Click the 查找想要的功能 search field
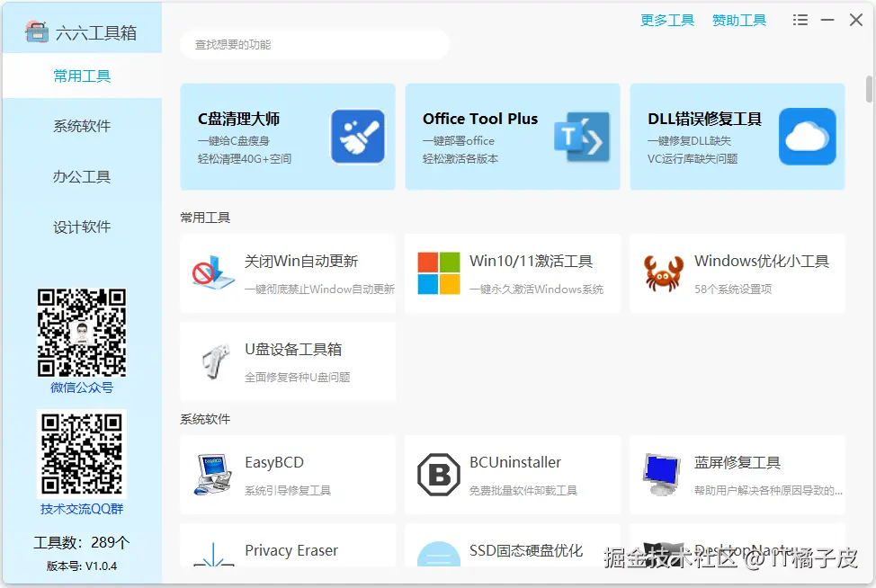Screen dimensions: 876x588 315,43
